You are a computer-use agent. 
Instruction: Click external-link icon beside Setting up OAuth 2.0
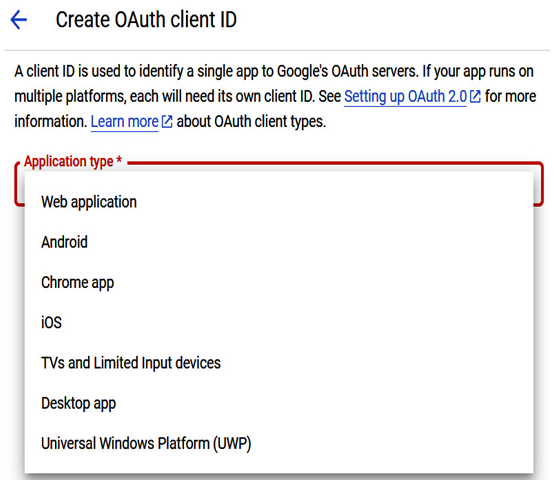[475, 97]
